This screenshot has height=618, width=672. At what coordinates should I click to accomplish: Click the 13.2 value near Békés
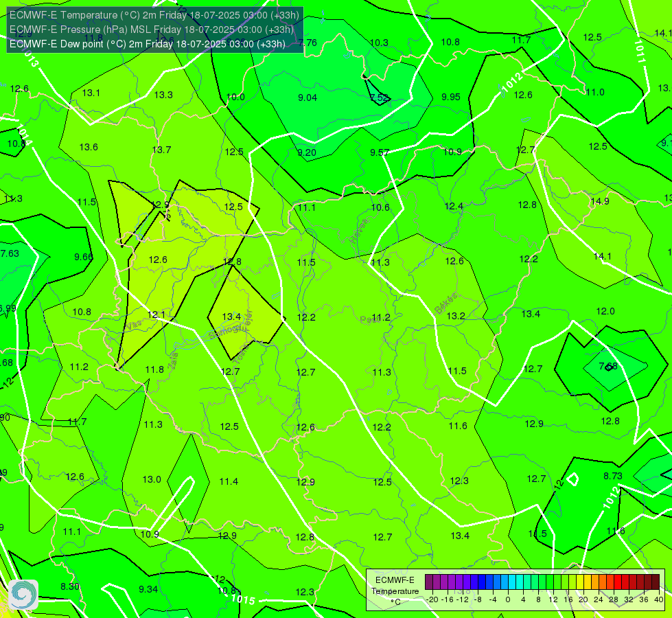[456, 316]
